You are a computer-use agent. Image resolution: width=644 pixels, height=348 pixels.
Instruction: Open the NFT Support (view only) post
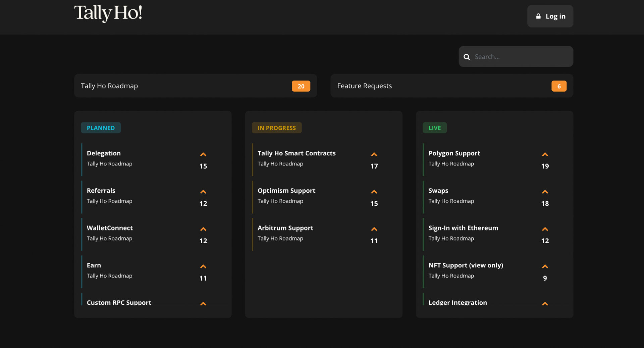[x=466, y=265]
